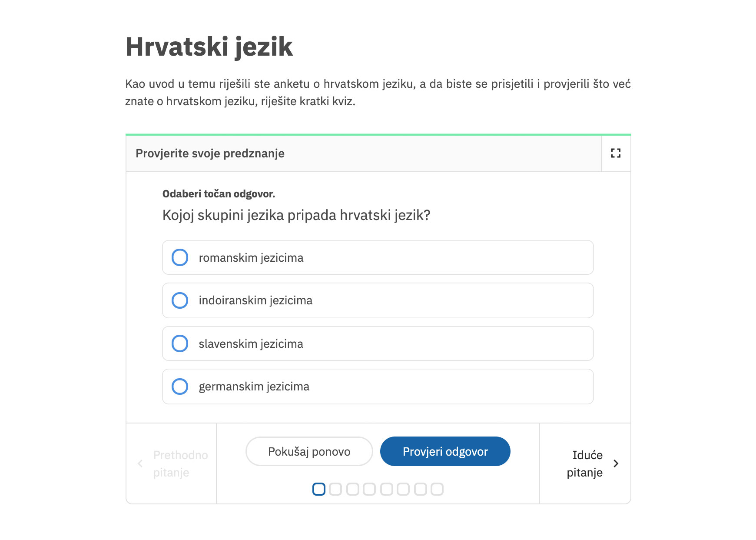Image resolution: width=756 pixels, height=540 pixels.
Task: Mark the germanskim jezicima radio button
Action: click(180, 387)
